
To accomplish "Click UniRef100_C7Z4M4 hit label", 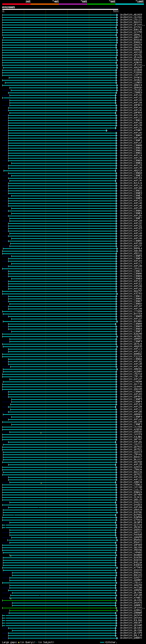I will [131, 311].
